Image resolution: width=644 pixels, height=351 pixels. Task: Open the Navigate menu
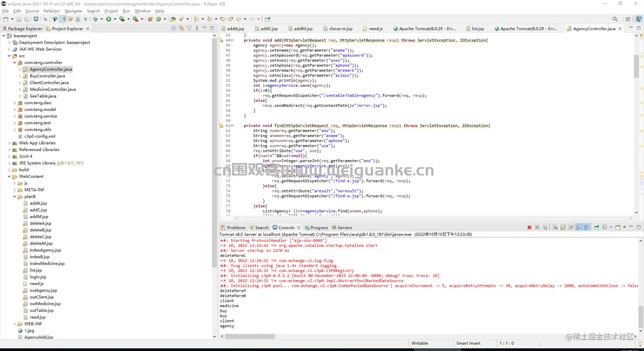pos(73,11)
